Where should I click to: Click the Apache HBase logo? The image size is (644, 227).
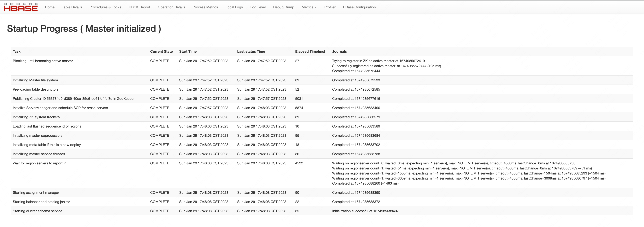coord(21,7)
